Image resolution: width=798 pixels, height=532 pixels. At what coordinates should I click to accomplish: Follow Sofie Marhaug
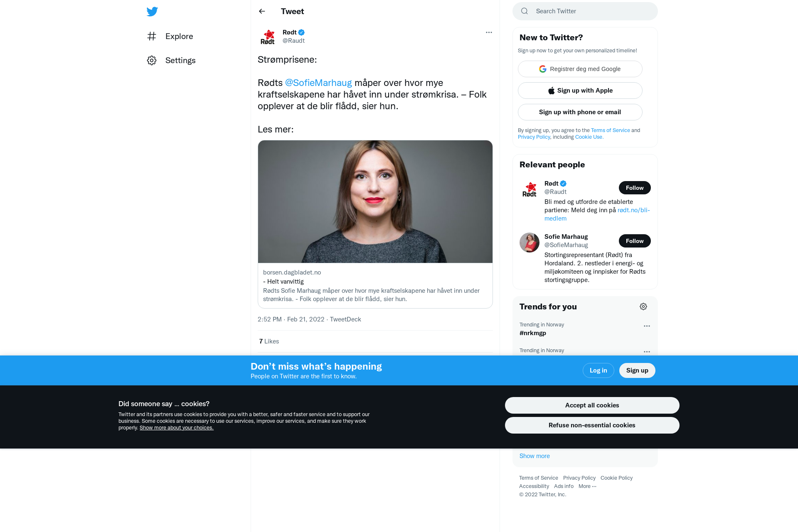click(x=635, y=241)
